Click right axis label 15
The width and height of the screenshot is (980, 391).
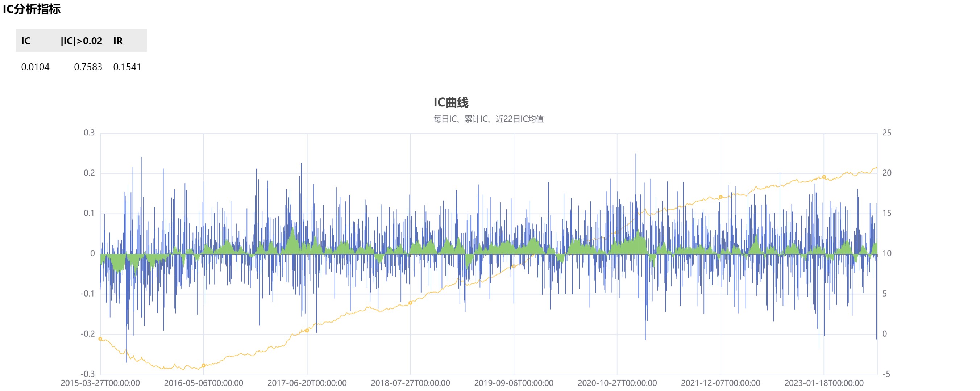click(887, 213)
